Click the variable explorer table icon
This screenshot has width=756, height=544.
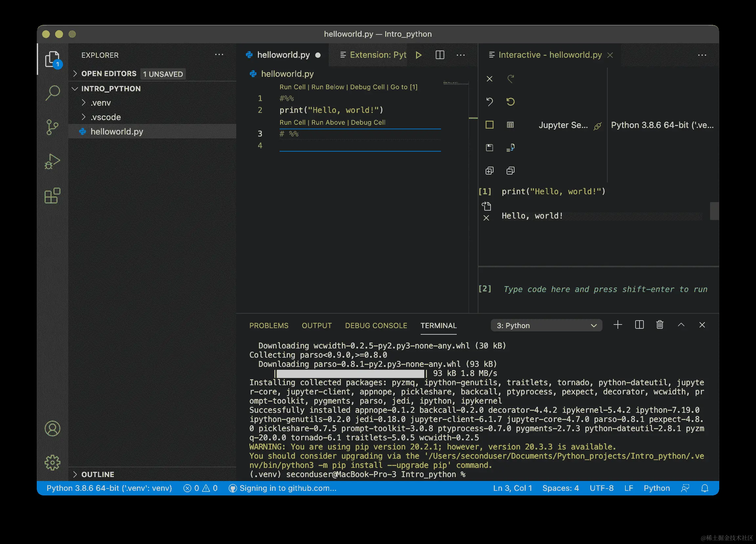click(x=510, y=125)
